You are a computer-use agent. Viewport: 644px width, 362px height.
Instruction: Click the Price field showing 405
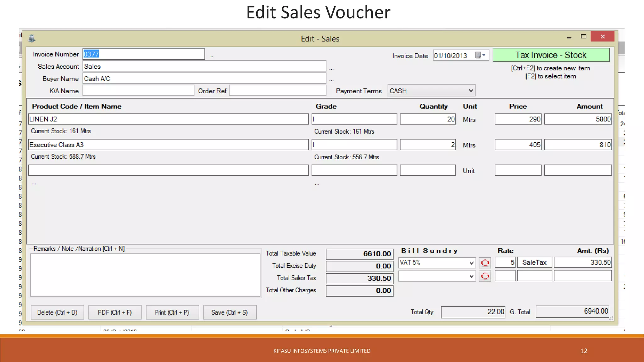518,145
